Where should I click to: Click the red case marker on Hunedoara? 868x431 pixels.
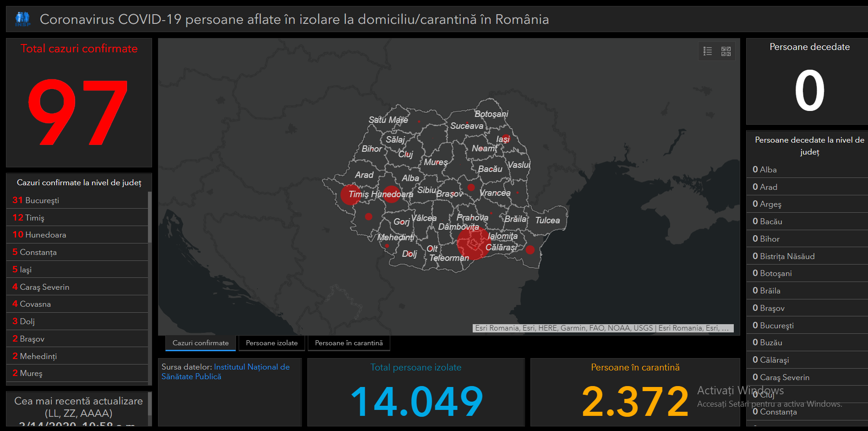(391, 194)
